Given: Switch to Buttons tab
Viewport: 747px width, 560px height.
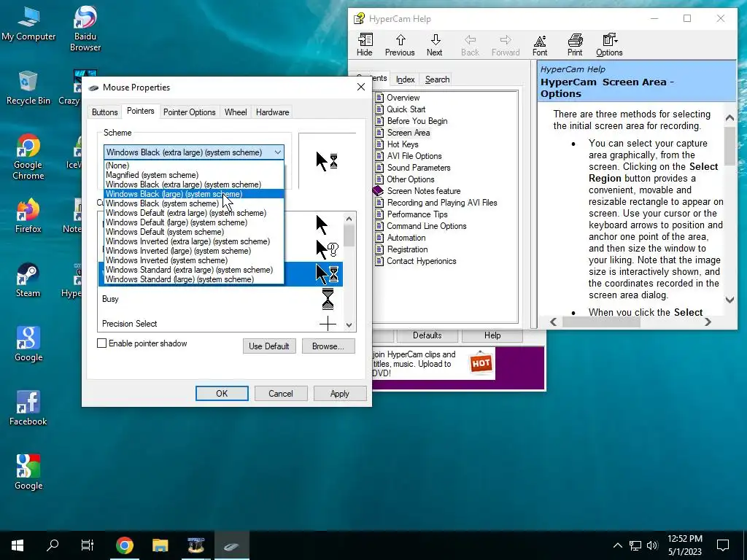Looking at the screenshot, I should click(x=104, y=112).
